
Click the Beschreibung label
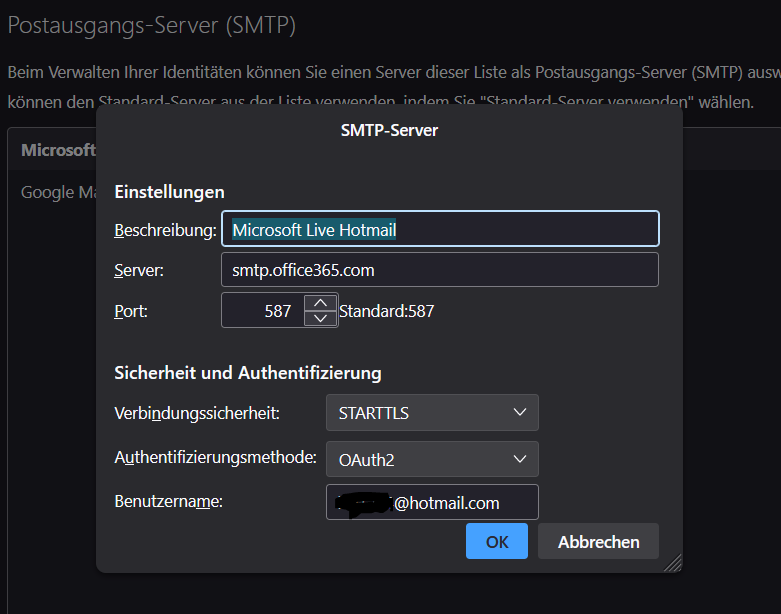(165, 230)
